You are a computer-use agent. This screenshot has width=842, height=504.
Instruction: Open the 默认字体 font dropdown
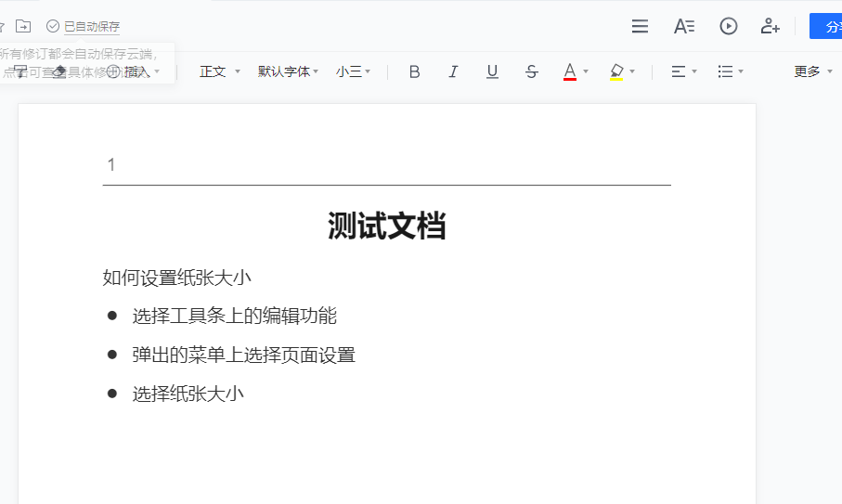(x=288, y=71)
